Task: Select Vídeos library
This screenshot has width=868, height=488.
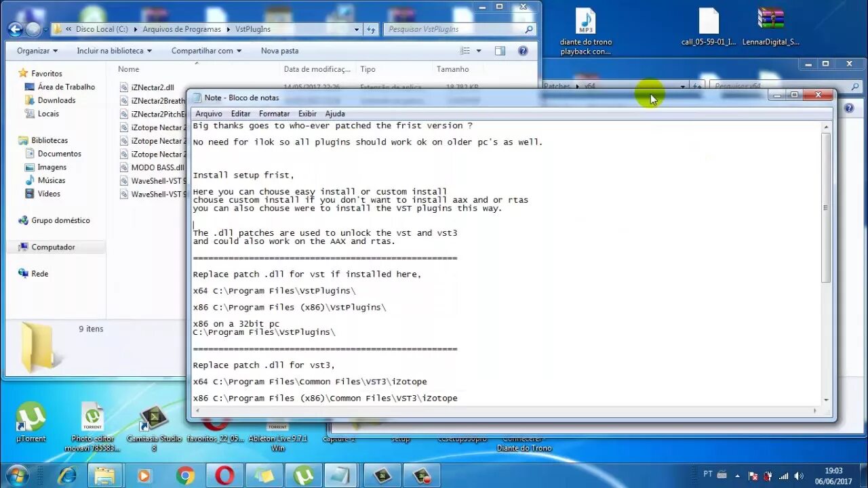Action: click(49, 194)
